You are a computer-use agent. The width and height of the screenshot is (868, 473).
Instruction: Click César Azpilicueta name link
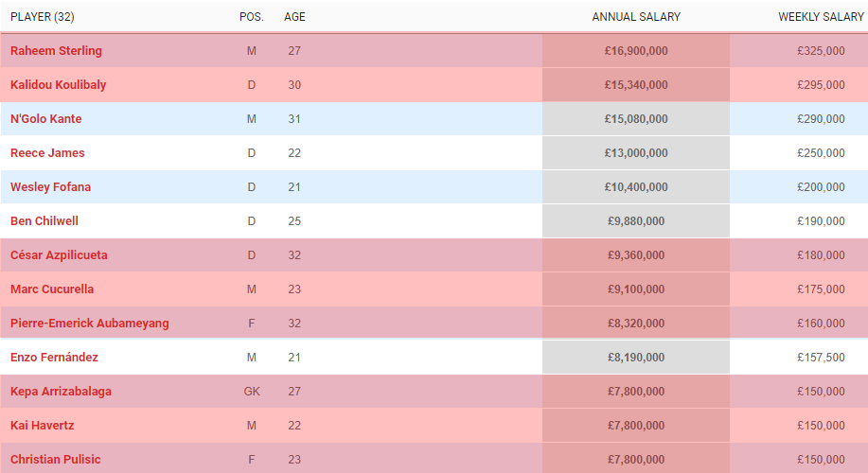point(59,255)
